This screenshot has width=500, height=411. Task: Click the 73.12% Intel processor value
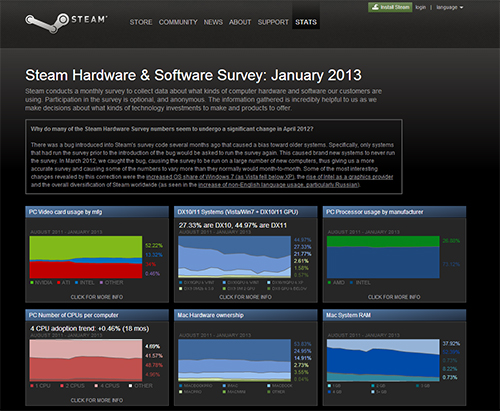coord(451,264)
